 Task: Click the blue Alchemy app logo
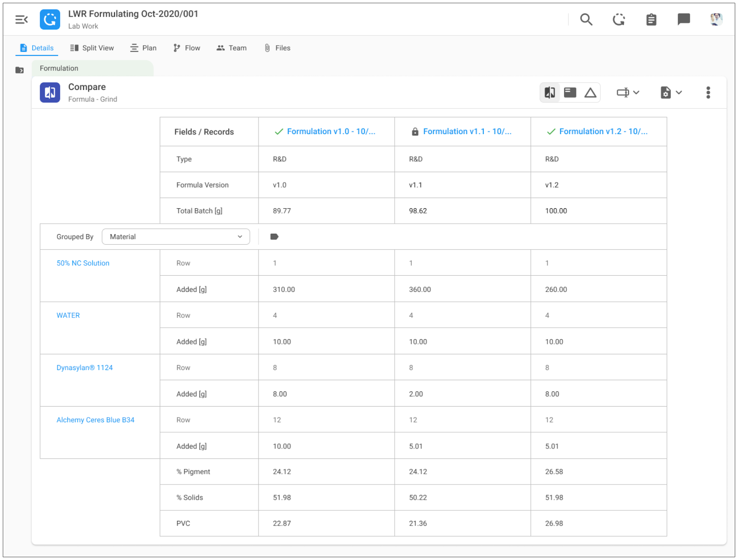tap(50, 19)
